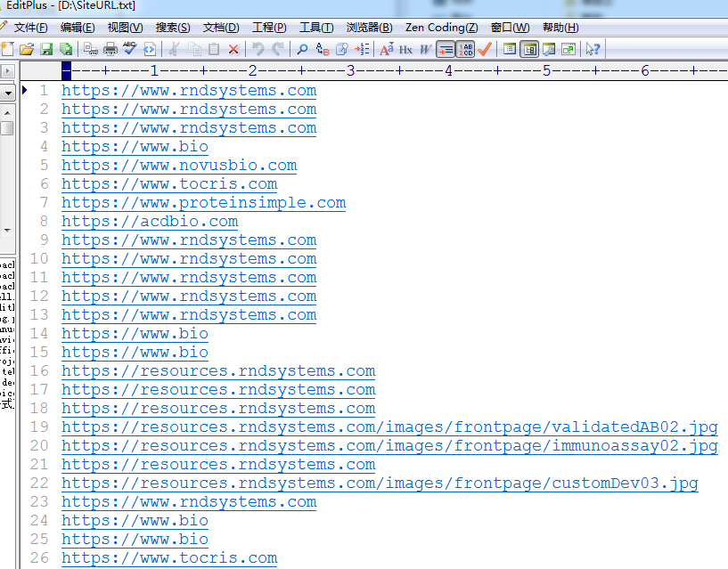The image size is (728, 569).
Task: Toggle line numbers display button
Action: tap(465, 49)
